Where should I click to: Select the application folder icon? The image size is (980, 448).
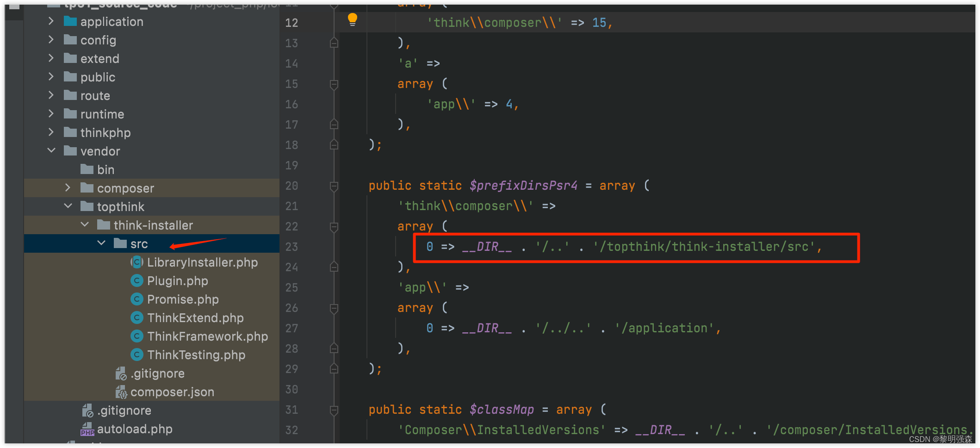(70, 21)
